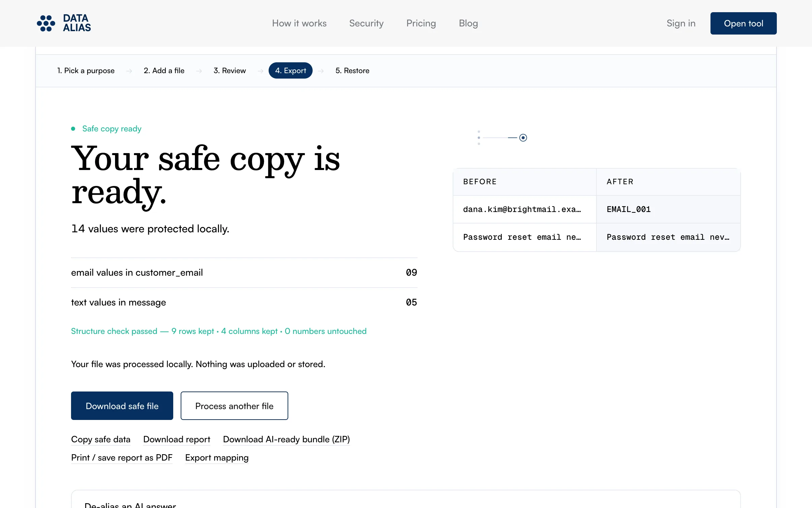This screenshot has width=812, height=508.
Task: Click Sign in
Action: [681, 23]
